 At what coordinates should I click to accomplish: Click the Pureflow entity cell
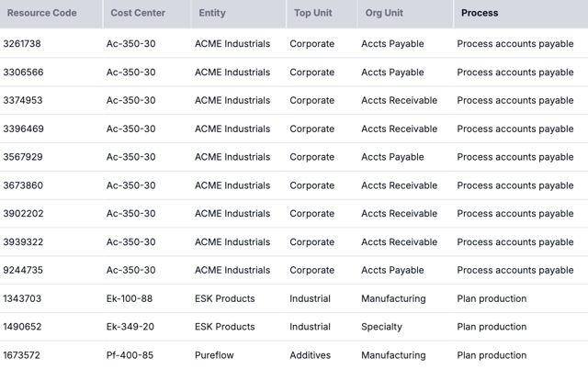click(x=214, y=355)
